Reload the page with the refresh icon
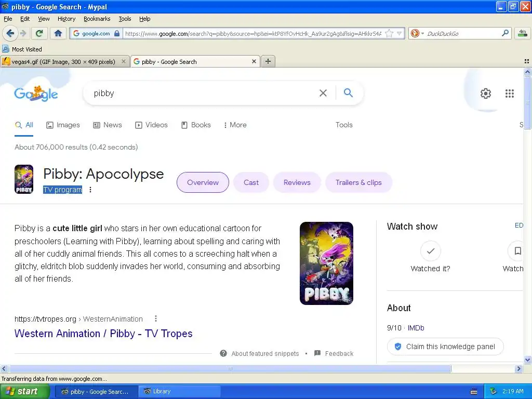Image resolution: width=532 pixels, height=399 pixels. pyautogui.click(x=39, y=33)
